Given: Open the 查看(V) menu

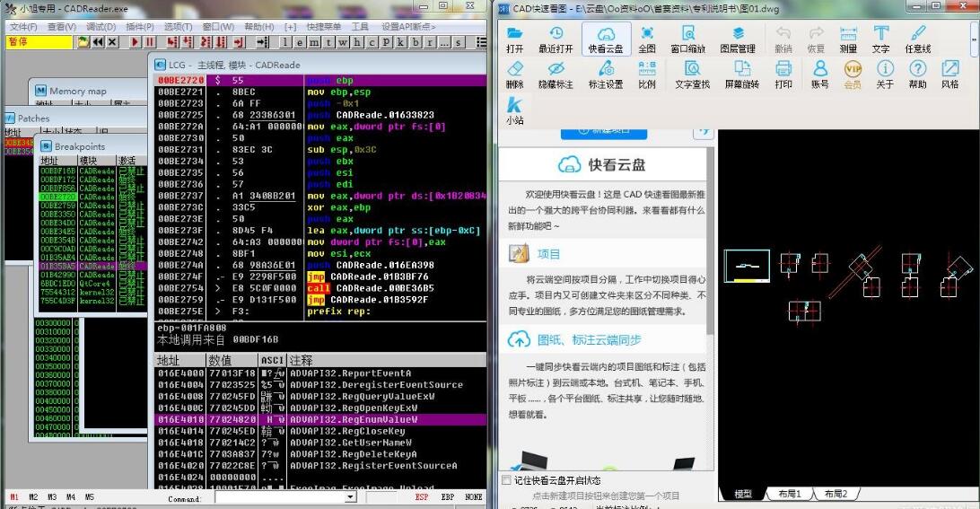Looking at the screenshot, I should click(61, 27).
